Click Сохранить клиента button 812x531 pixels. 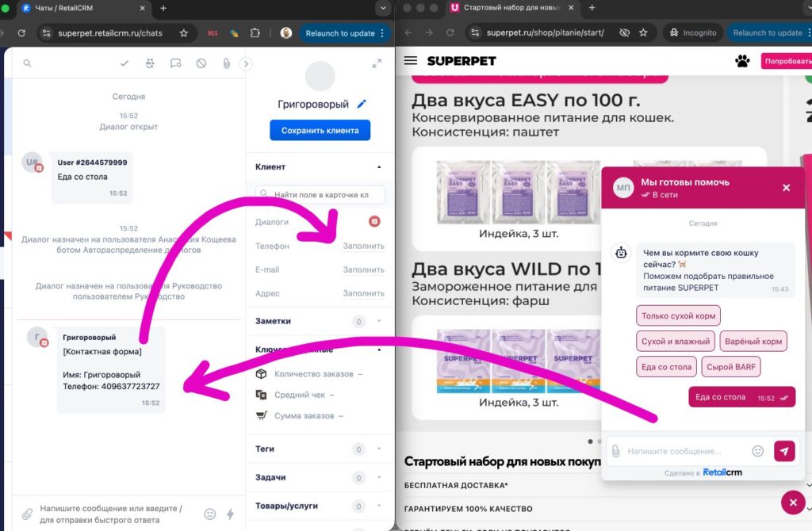[x=320, y=131]
